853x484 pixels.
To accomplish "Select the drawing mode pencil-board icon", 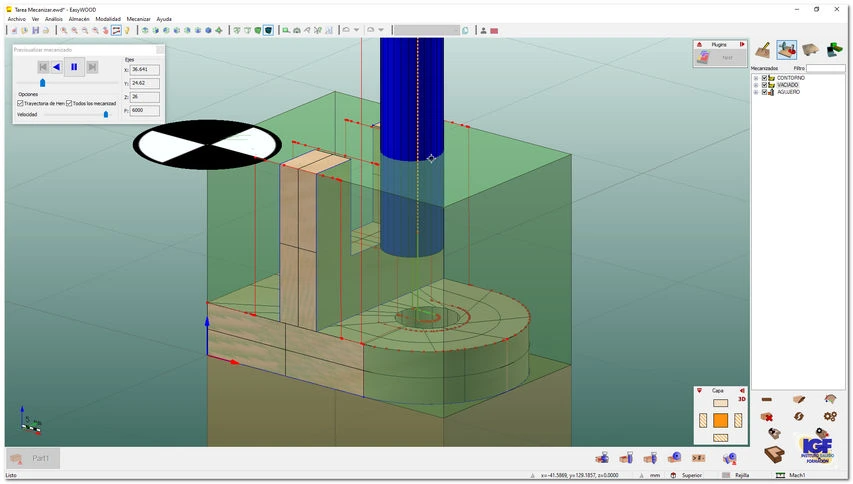I will click(763, 50).
